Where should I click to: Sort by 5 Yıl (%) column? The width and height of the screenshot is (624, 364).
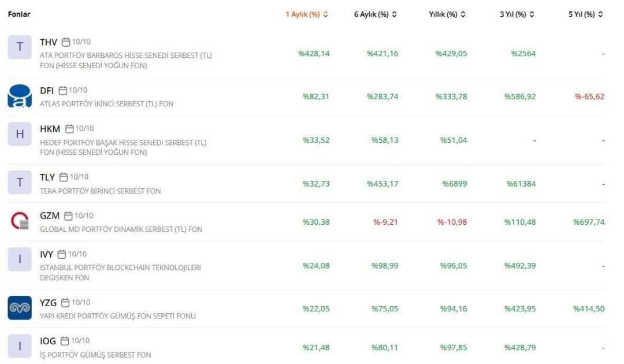pos(586,14)
